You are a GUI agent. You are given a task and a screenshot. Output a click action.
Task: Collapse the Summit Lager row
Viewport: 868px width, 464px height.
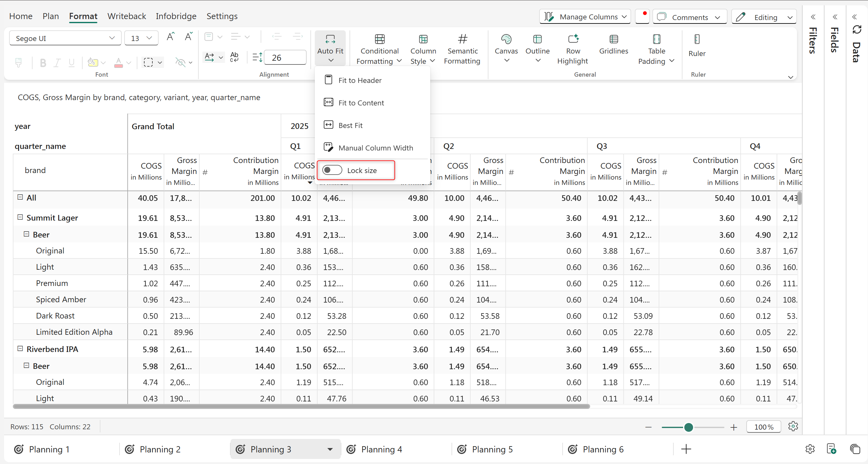pos(20,217)
